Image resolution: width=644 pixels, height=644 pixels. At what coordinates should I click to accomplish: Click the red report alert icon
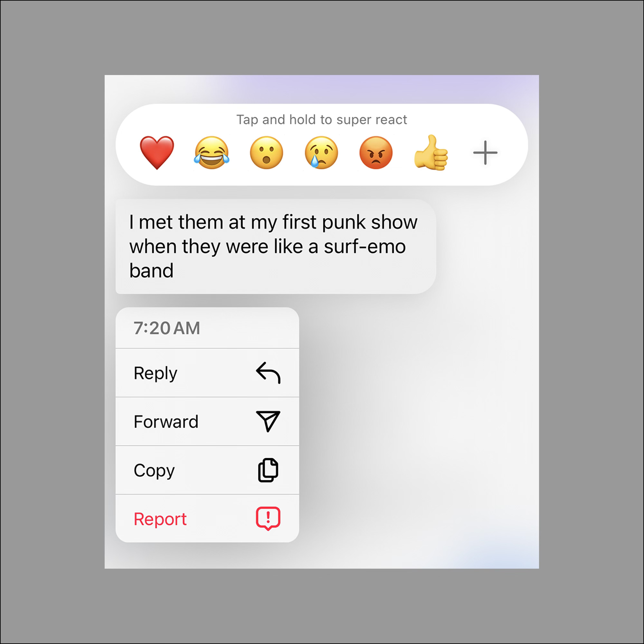(x=268, y=519)
